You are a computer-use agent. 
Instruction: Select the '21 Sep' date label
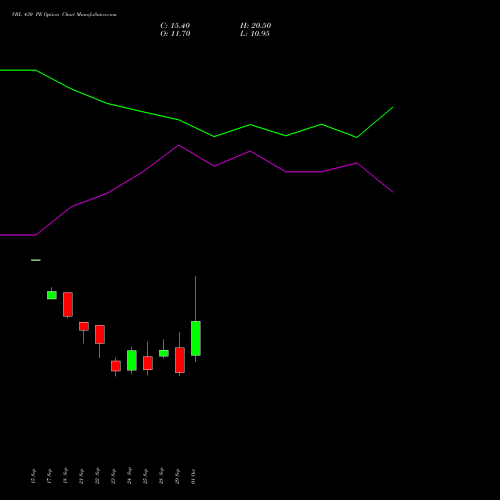pos(81,476)
